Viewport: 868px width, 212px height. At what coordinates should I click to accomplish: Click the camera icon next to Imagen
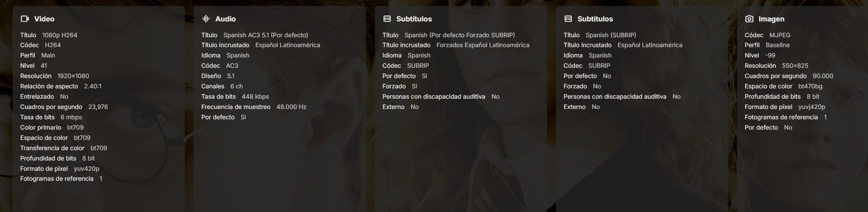[749, 19]
